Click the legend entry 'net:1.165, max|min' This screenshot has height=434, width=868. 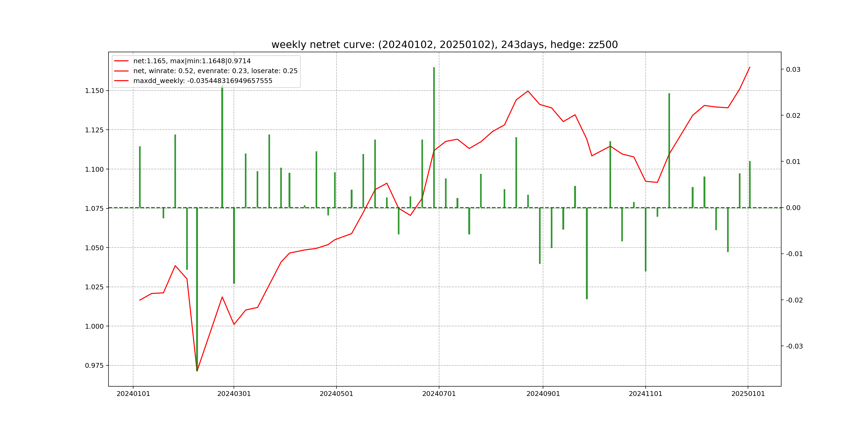[192, 61]
